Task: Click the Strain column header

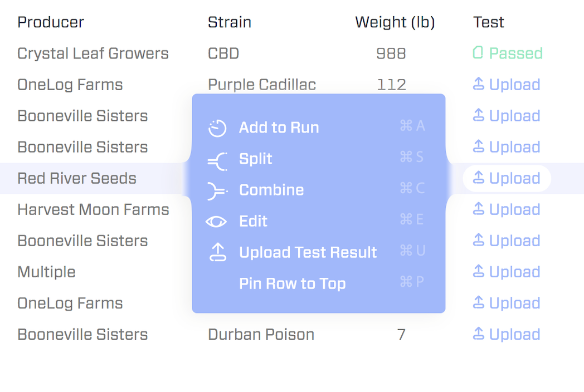Action: pyautogui.click(x=229, y=22)
